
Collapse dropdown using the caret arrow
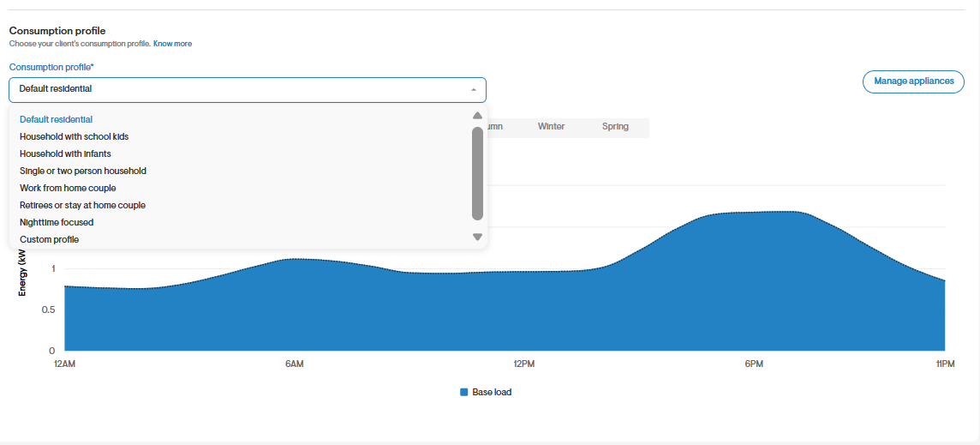click(473, 89)
